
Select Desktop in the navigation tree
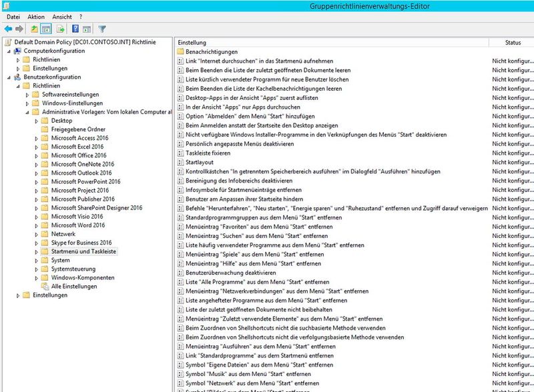pos(63,120)
